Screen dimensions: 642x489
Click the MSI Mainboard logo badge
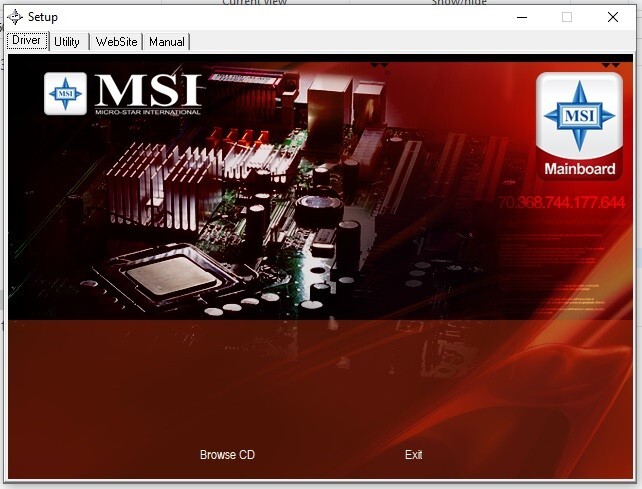[x=579, y=127]
